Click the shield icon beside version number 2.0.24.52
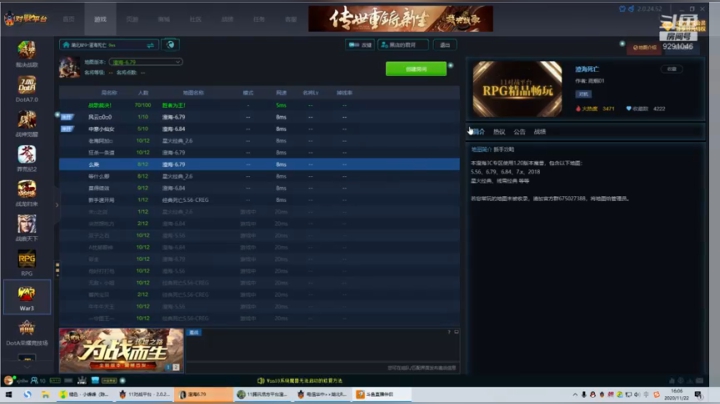Screen dimensions: 720x404 coord(622,9)
